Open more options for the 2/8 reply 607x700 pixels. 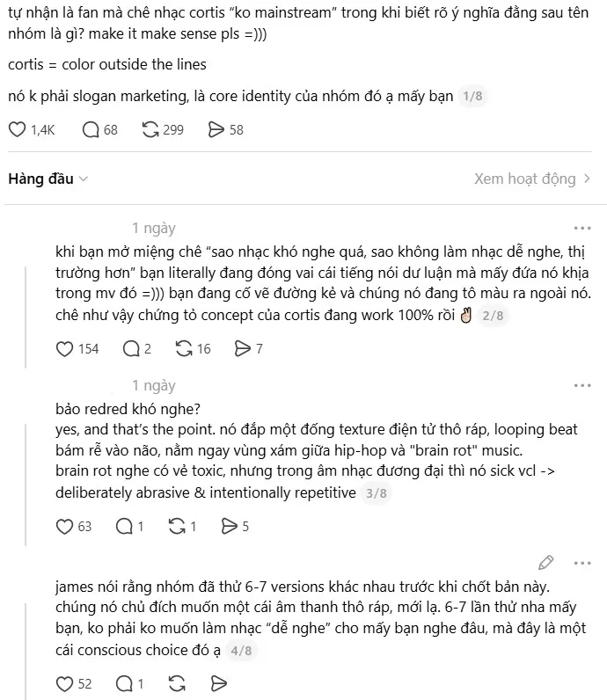click(582, 228)
